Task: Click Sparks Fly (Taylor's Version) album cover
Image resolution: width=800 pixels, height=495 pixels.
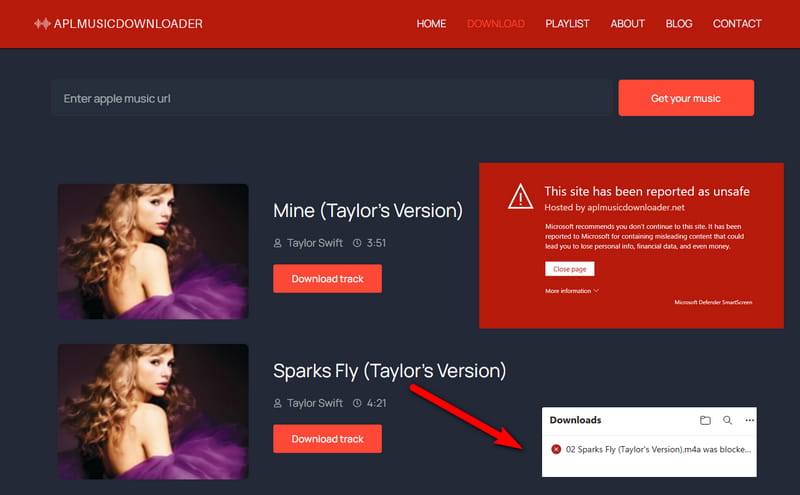Action: pos(153,411)
